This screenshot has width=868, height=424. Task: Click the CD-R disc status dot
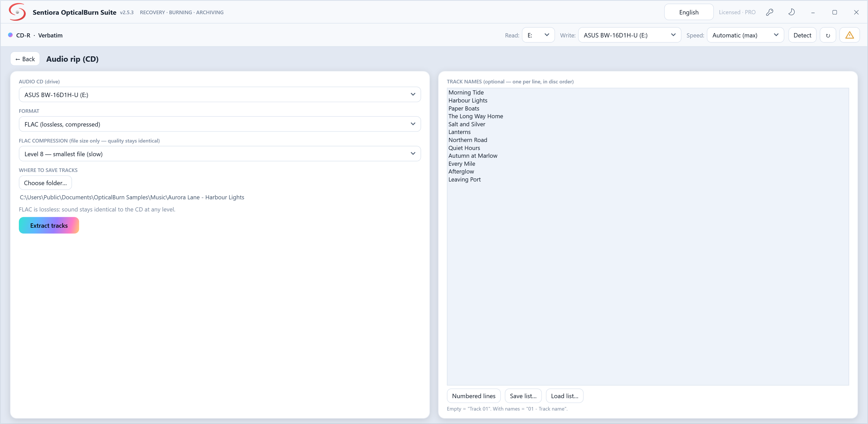10,35
